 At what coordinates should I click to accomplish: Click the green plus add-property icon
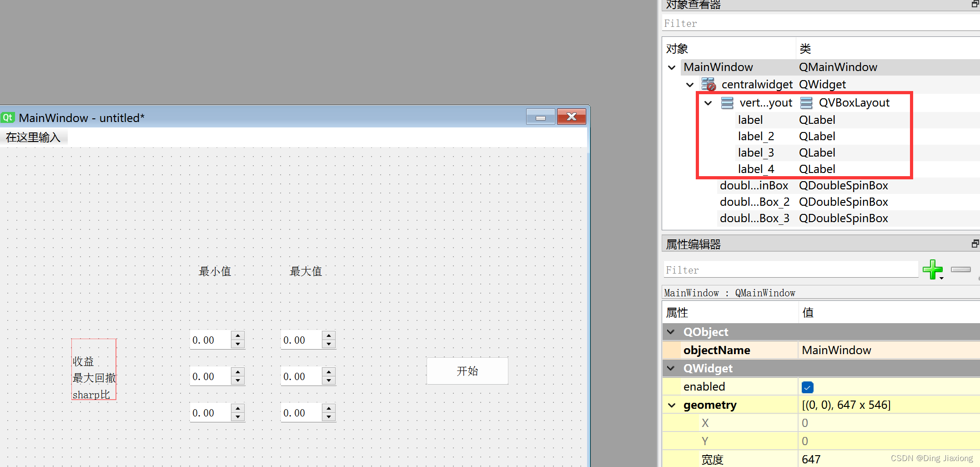932,269
